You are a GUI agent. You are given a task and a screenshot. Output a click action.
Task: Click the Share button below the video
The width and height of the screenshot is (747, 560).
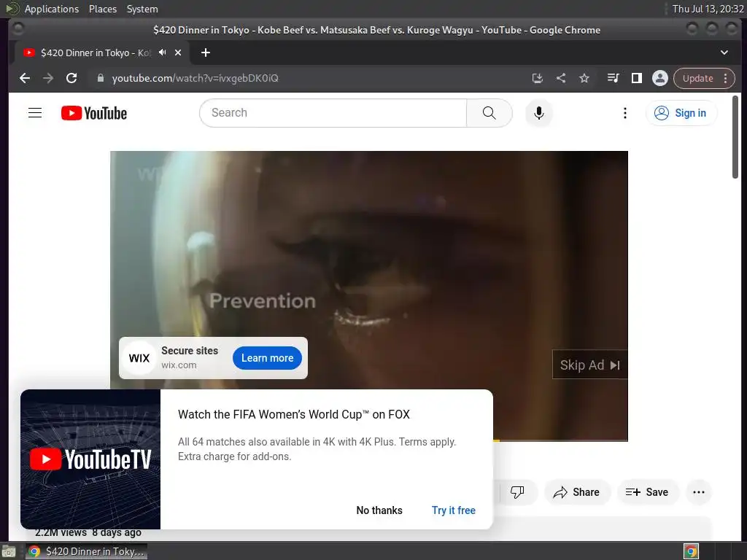click(x=577, y=492)
